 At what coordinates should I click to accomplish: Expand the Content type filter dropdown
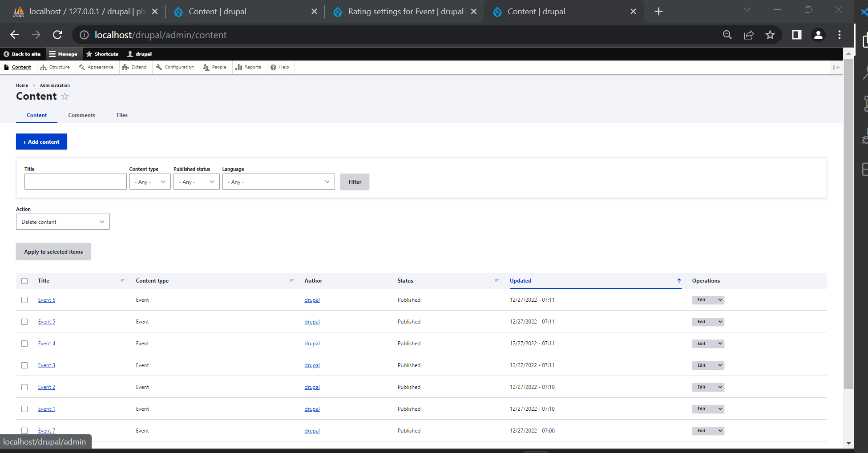[x=150, y=182]
